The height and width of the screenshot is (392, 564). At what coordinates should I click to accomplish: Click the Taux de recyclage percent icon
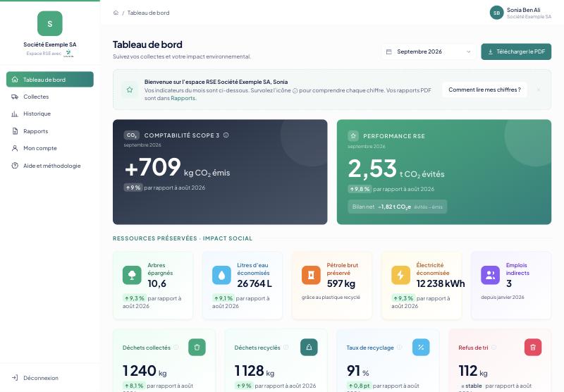pos(421,348)
